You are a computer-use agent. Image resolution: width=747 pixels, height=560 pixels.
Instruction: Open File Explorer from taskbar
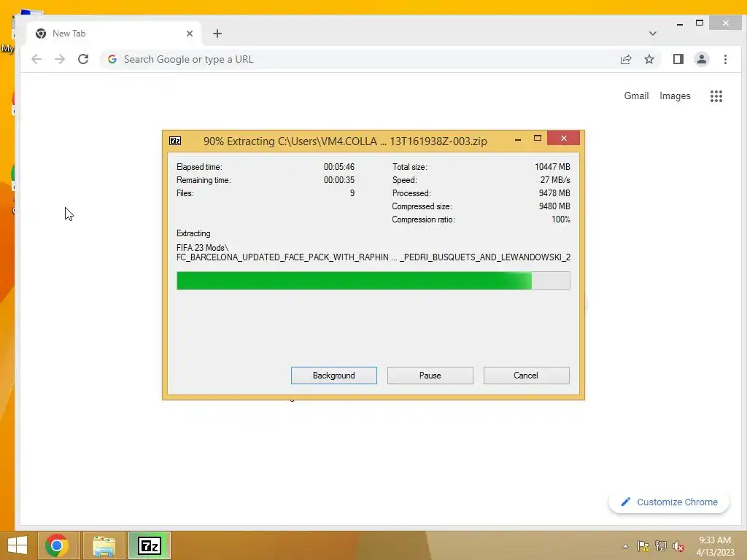coord(104,545)
